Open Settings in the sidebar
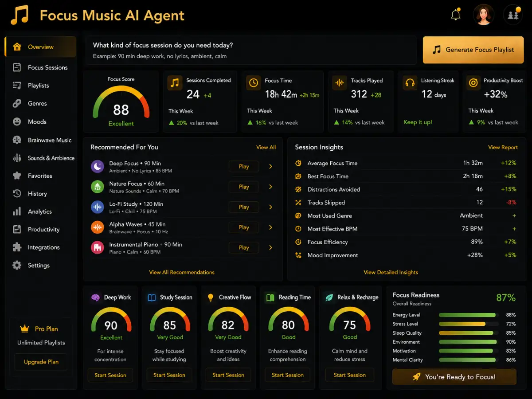This screenshot has height=399, width=532. (40, 265)
